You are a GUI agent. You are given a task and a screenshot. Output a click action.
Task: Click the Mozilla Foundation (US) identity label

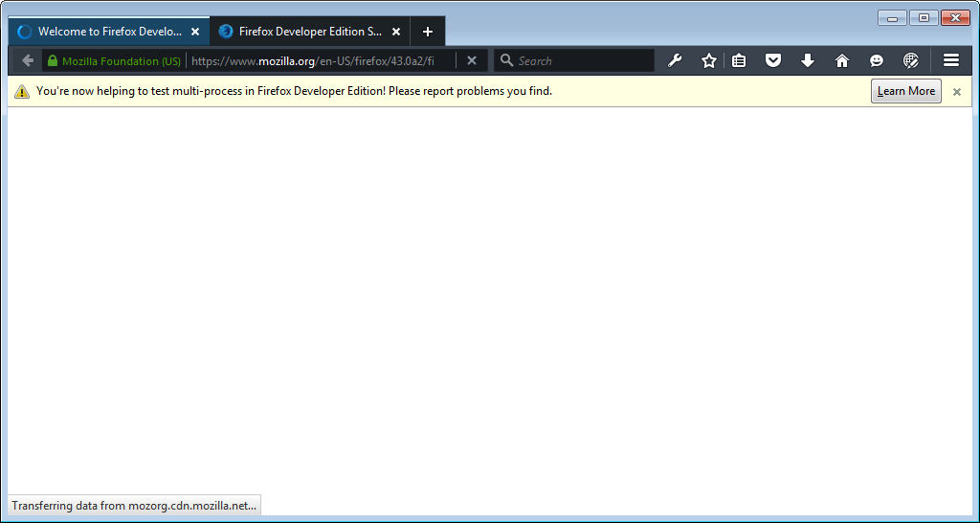click(x=122, y=60)
